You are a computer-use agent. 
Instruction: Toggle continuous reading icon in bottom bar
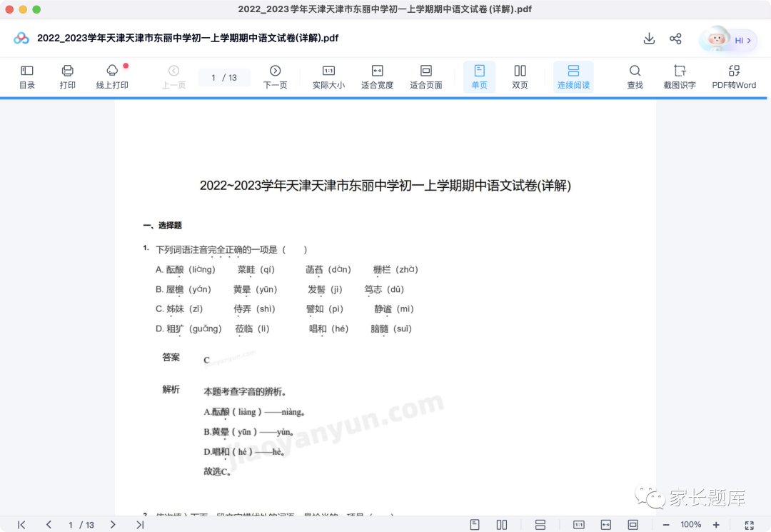[540, 525]
